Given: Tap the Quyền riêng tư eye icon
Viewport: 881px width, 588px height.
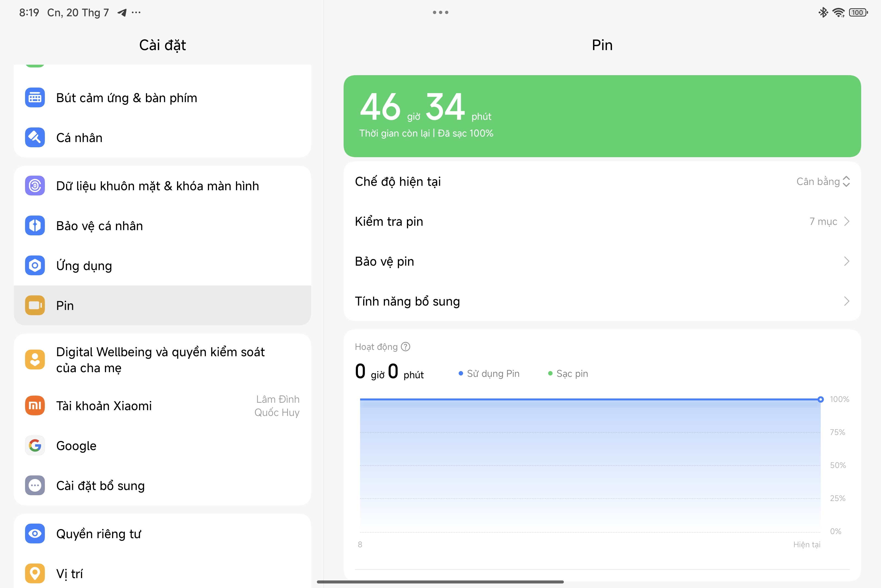Looking at the screenshot, I should click(x=35, y=533).
